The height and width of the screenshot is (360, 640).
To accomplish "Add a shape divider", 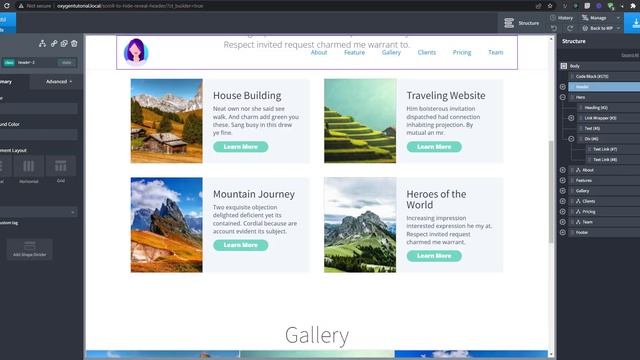I will click(29, 249).
